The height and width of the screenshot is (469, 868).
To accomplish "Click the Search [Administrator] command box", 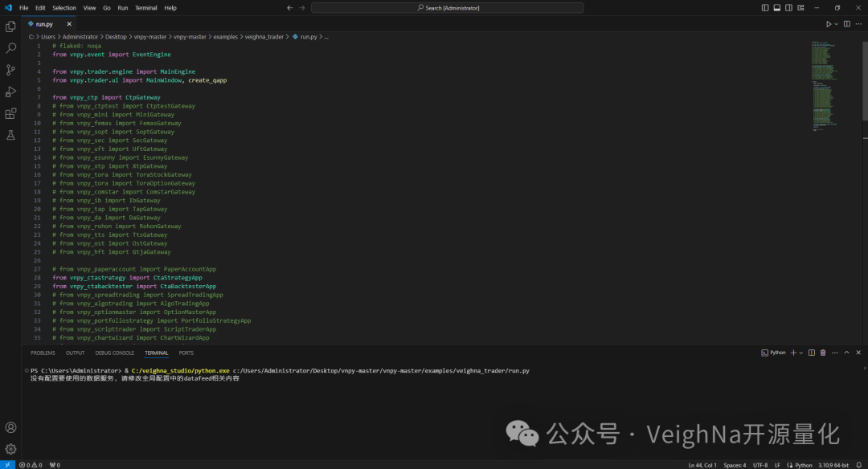I will (448, 7).
